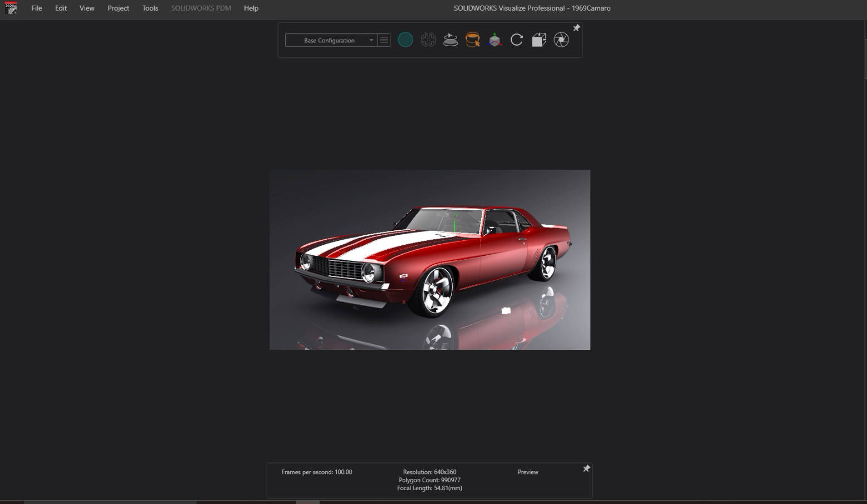867x504 pixels.
Task: Click the cube with arrows icon
Action: tap(539, 40)
